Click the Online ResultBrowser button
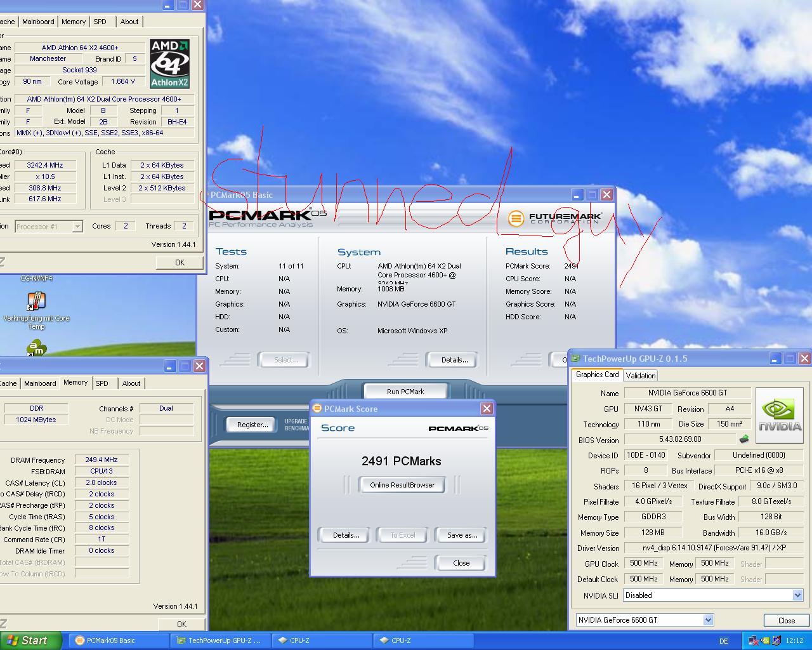Screen dimensions: 812x650 pyautogui.click(x=402, y=485)
